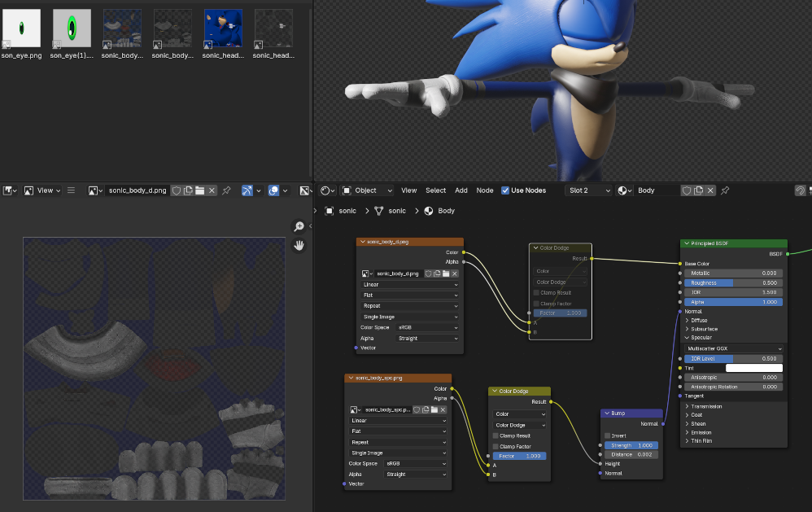The width and height of the screenshot is (812, 512).
Task: Open Repeat extension dropdown in sonic_body_spc.png node
Action: click(x=398, y=443)
